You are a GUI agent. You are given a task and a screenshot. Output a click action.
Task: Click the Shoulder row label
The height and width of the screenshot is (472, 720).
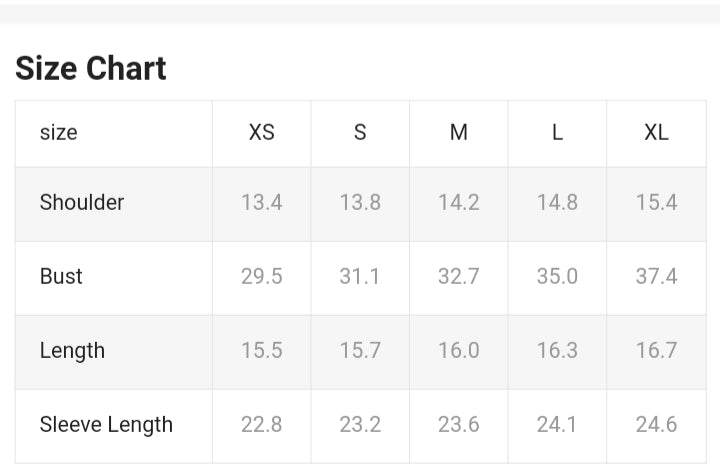click(x=82, y=202)
